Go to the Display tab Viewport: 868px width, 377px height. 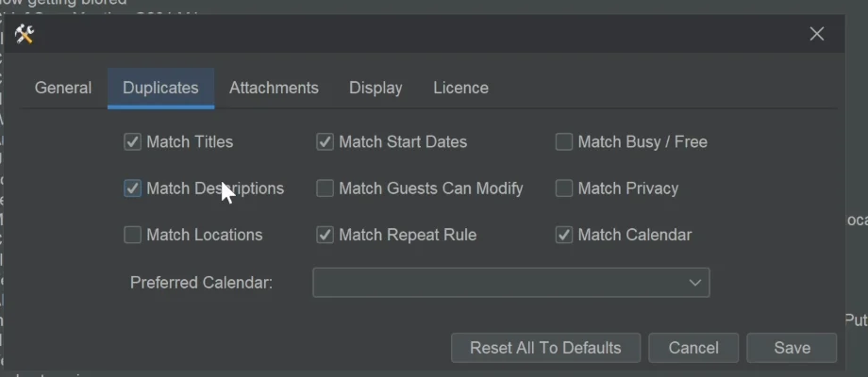point(376,88)
